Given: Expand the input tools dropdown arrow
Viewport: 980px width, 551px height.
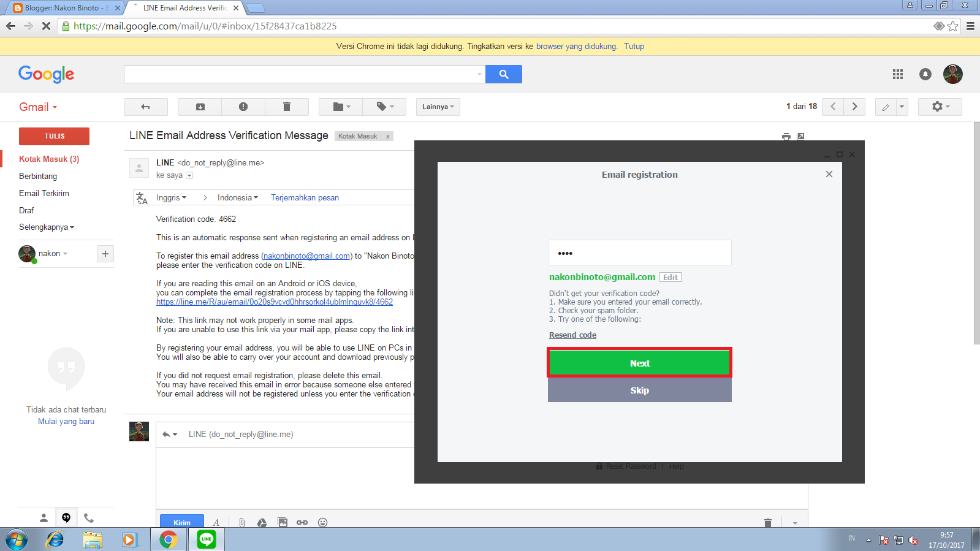Looking at the screenshot, I should 902,107.
